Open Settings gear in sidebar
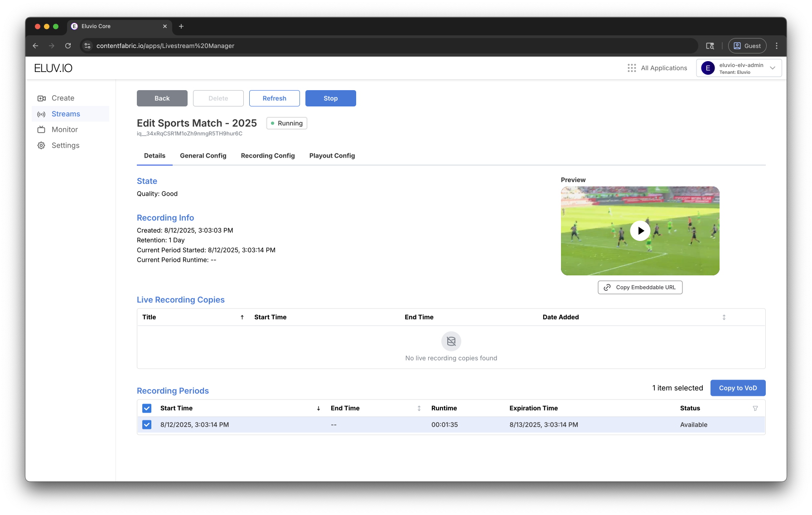 [41, 145]
